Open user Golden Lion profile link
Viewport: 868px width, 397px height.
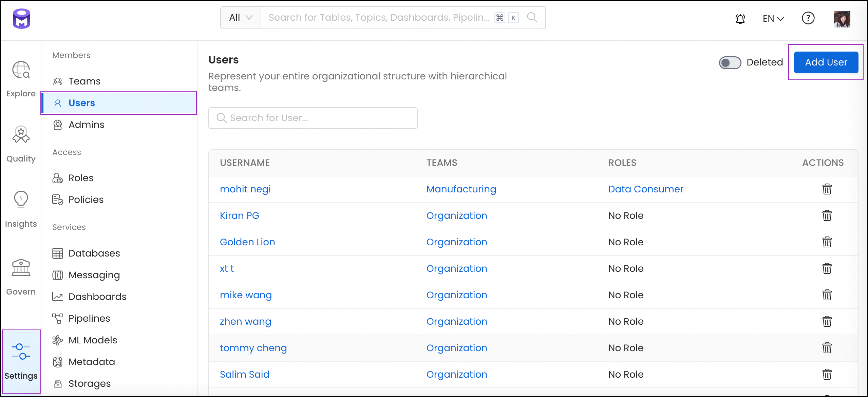click(x=247, y=242)
